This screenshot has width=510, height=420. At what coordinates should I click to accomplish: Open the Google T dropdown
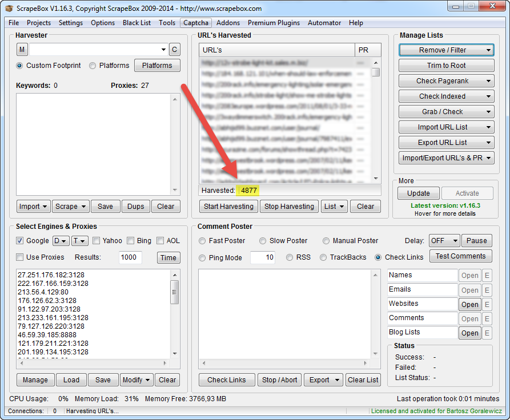80,241
